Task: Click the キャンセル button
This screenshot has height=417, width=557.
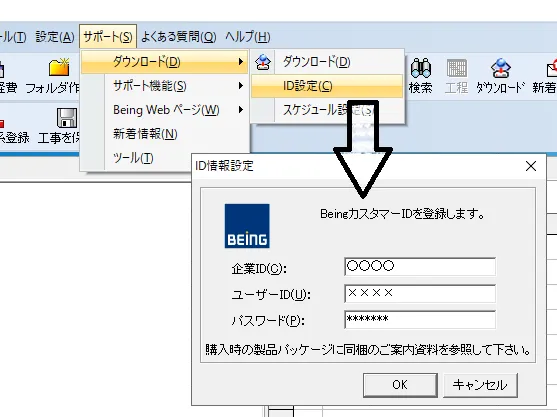Action: pyautogui.click(x=480, y=385)
